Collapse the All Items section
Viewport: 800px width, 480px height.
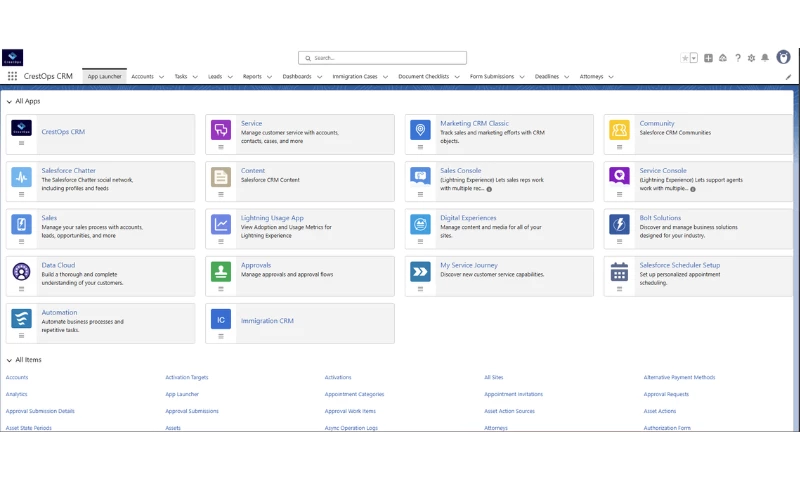(9, 360)
